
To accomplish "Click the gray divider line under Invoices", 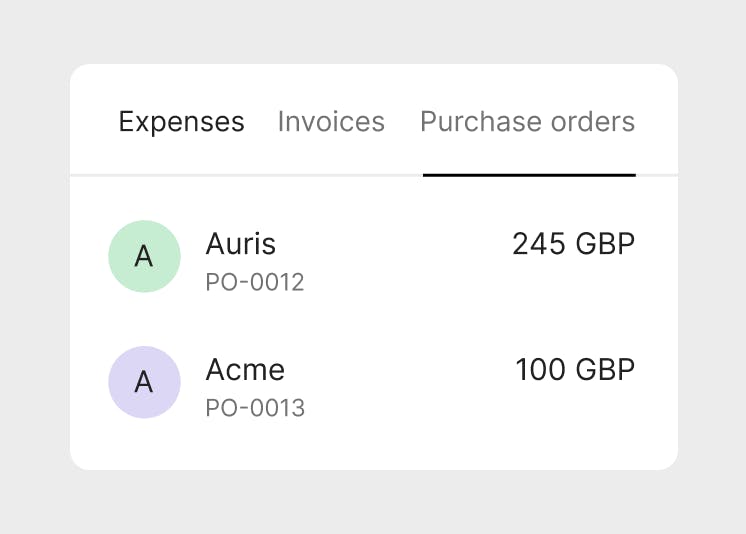I will coord(331,175).
